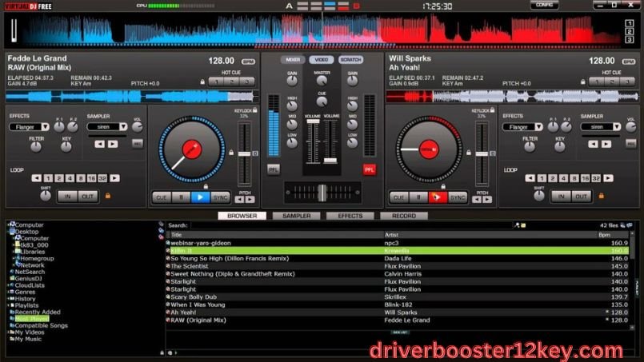Expand the CloudLists folder
The height and width of the screenshot is (362, 644).
(x=9, y=285)
